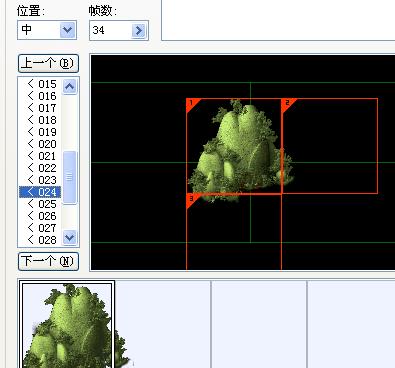Viewport: 395px width, 368px height.
Task: Click the 下一个 (N) next button
Action: click(x=48, y=261)
